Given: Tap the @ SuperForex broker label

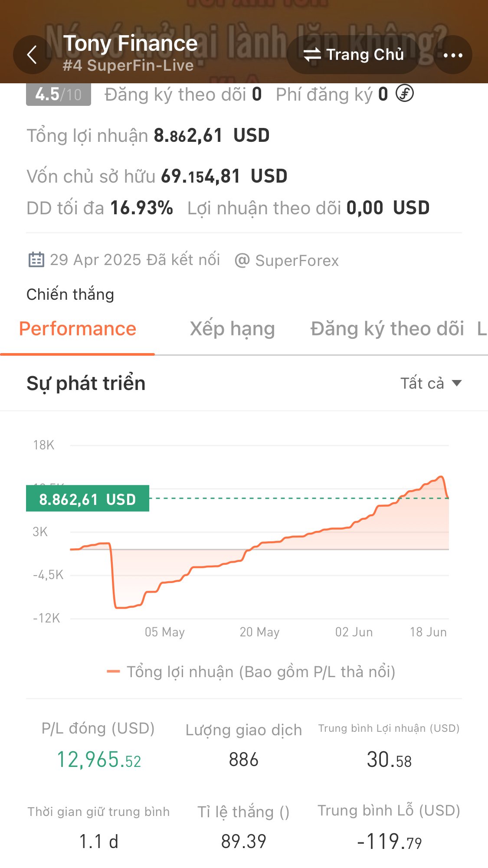Looking at the screenshot, I should tap(287, 260).
